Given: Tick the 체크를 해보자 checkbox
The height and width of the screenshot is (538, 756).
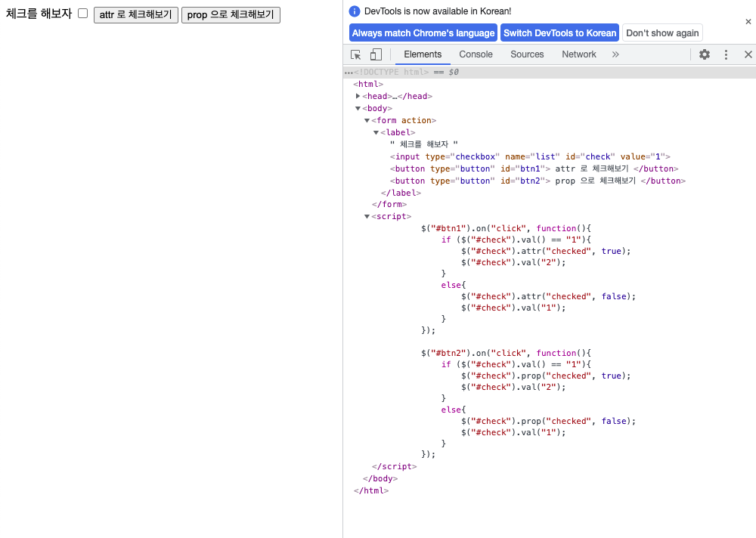Looking at the screenshot, I should 83,14.
